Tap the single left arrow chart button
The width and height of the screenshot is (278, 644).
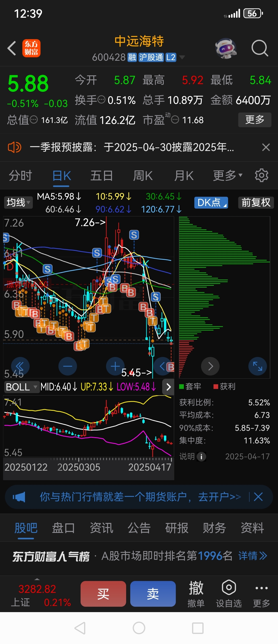[162, 366]
